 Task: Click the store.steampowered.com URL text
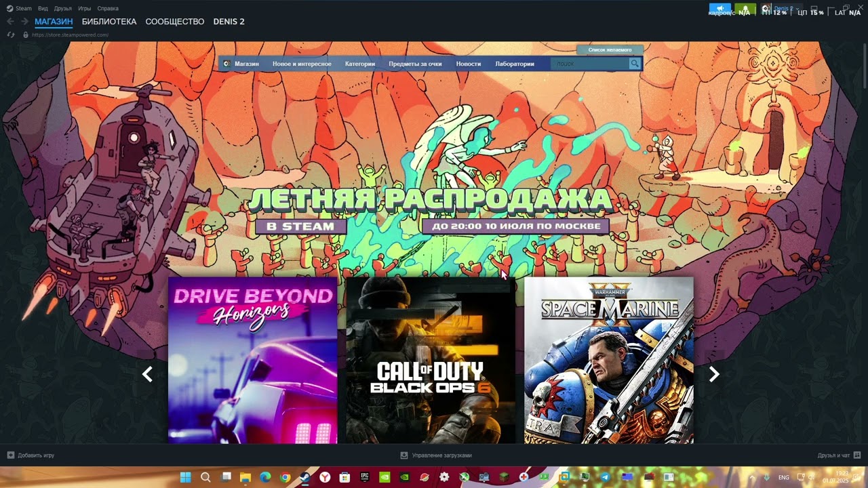click(70, 35)
